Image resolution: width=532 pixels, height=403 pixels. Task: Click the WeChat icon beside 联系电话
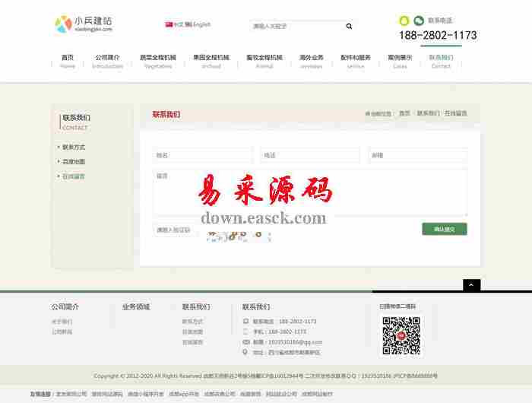click(x=418, y=21)
